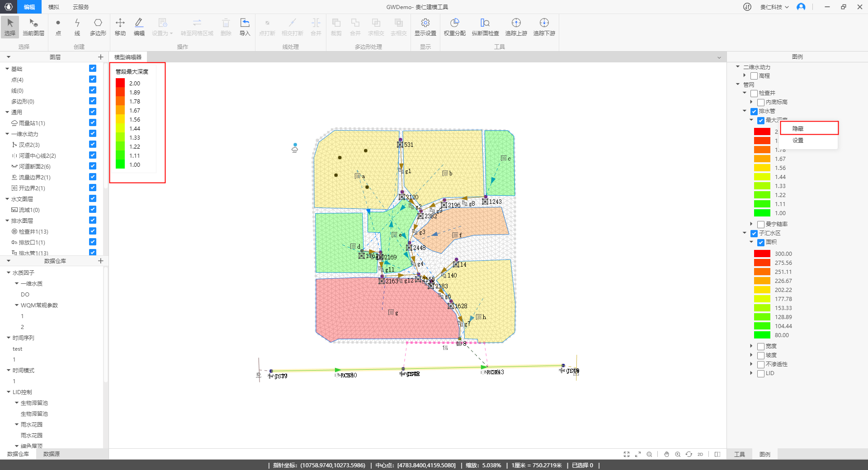Select the 图例 bottom-right tab
This screenshot has height=470, width=868.
(x=765, y=454)
